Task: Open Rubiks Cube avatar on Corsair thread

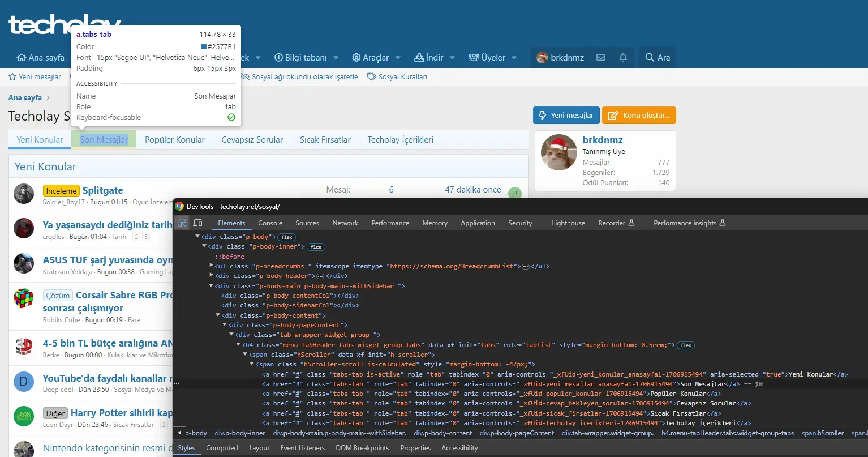Action: [x=24, y=298]
